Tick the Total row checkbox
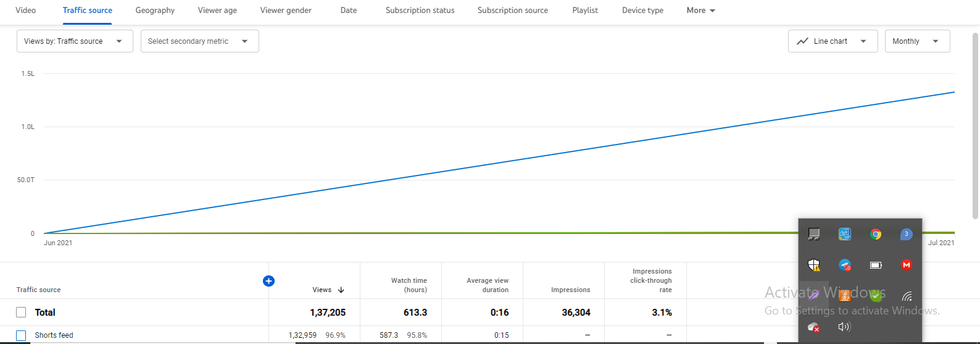 click(21, 313)
